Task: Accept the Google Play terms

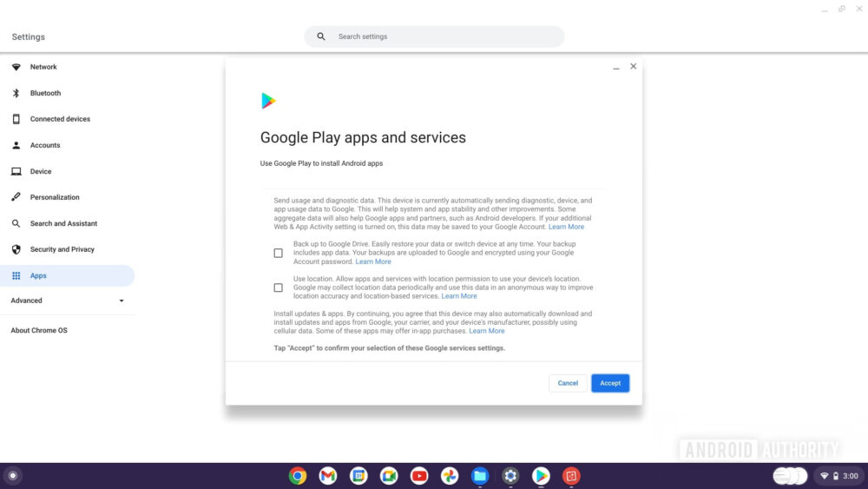Action: point(610,383)
